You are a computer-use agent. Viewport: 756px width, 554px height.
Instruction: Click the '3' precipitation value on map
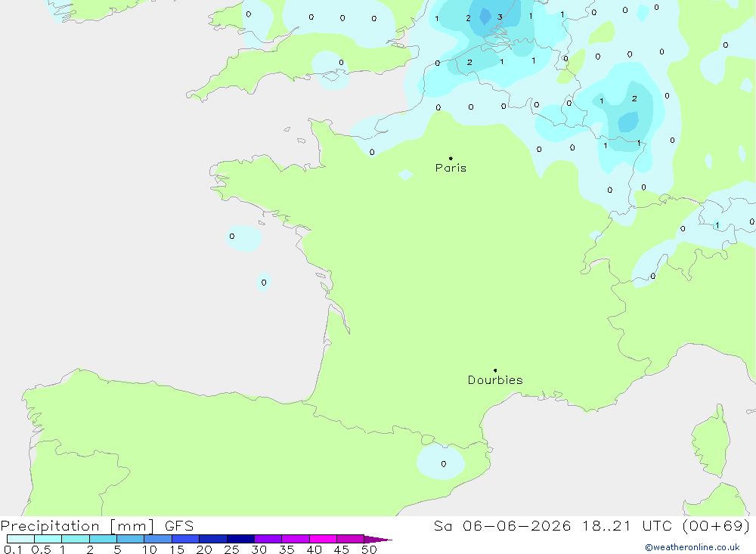click(x=500, y=17)
